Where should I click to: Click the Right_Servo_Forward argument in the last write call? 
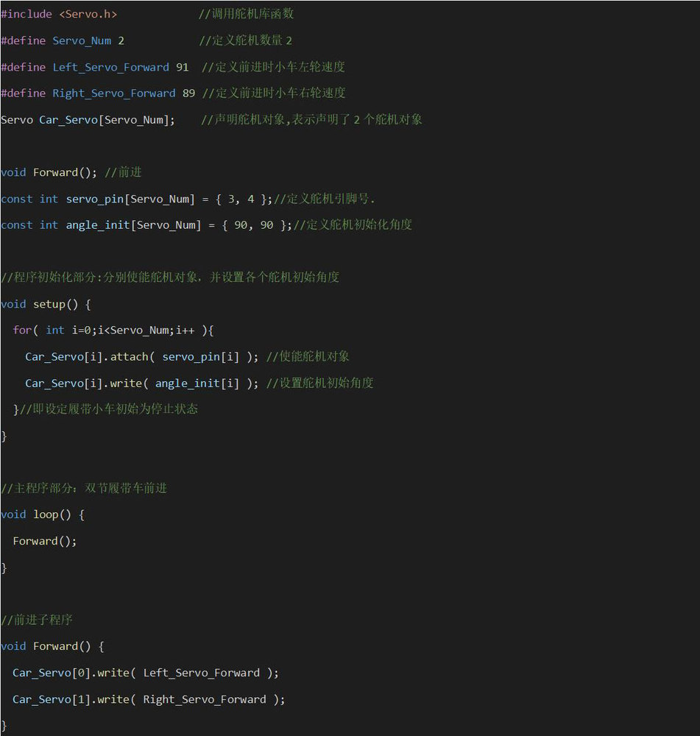coord(205,699)
